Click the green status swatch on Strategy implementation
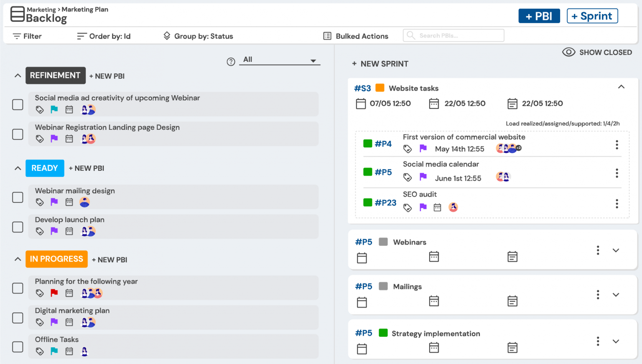The height and width of the screenshot is (364, 642). point(383,333)
